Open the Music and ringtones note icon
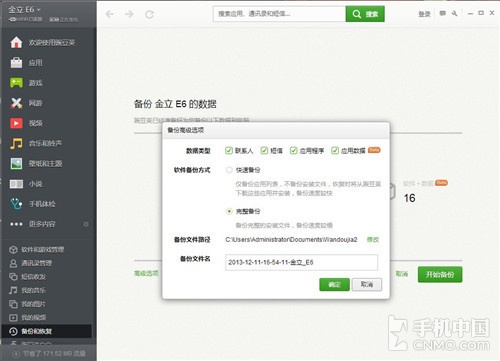This screenshot has height=361, width=500. (x=16, y=143)
